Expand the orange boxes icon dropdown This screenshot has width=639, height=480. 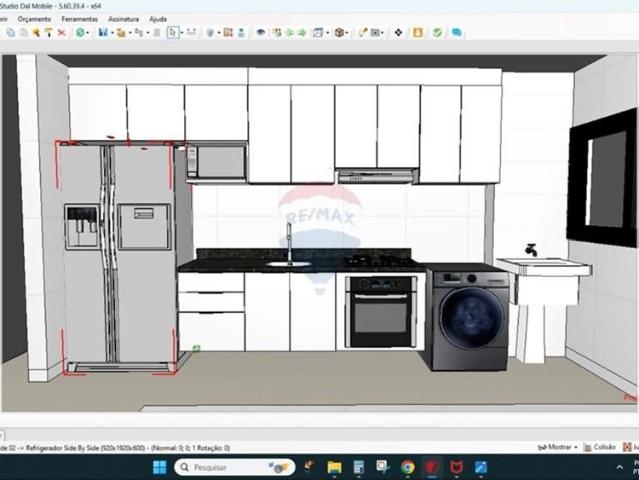pyautogui.click(x=130, y=33)
